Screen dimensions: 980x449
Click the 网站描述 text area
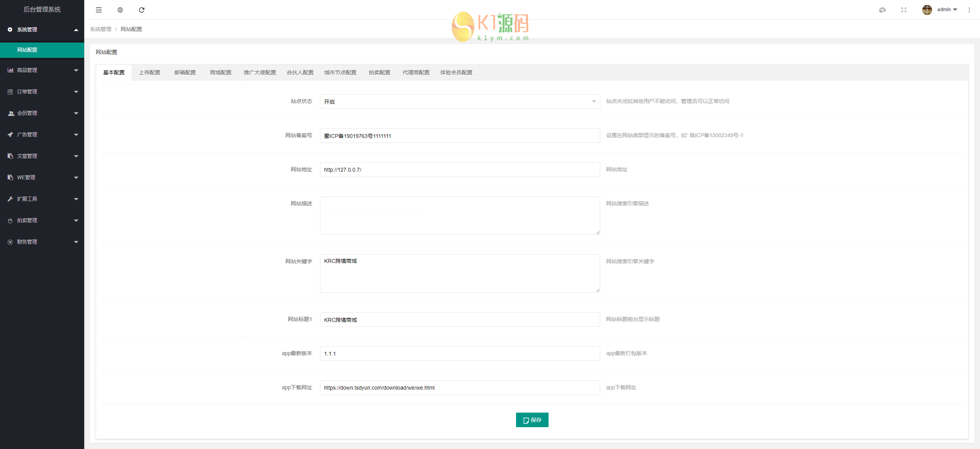point(459,215)
